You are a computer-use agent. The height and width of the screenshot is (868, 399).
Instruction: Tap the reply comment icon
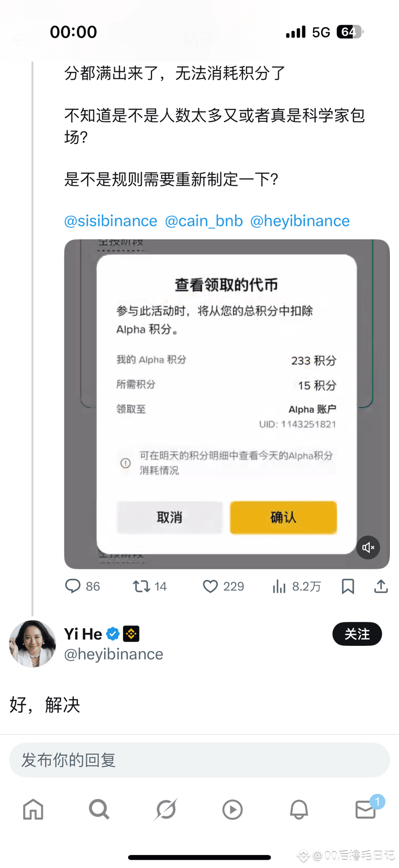coord(73,586)
